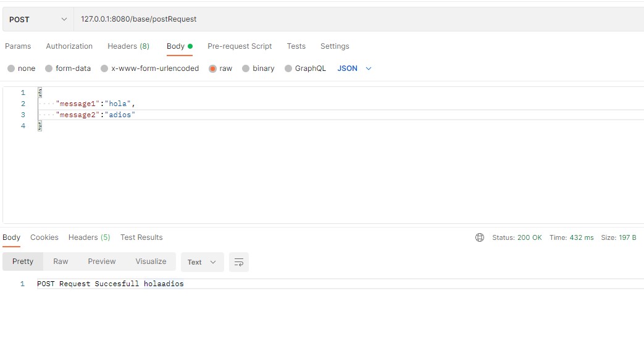Go to the Pre-request Script tab

coord(240,46)
